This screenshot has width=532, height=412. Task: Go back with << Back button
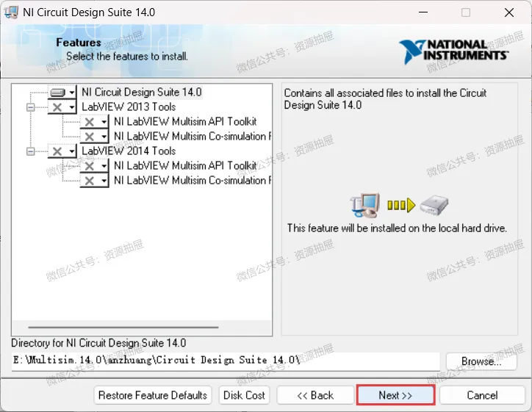315,395
